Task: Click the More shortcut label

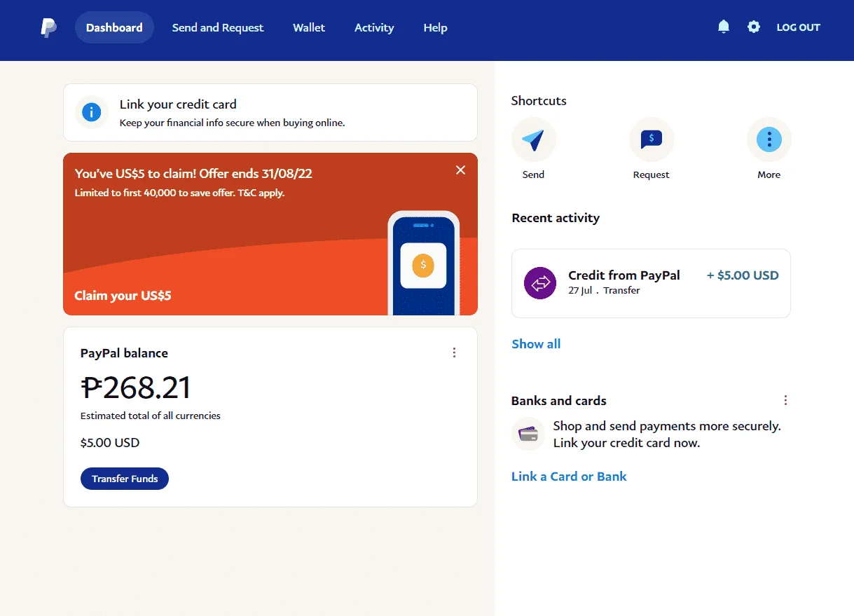Action: (769, 174)
